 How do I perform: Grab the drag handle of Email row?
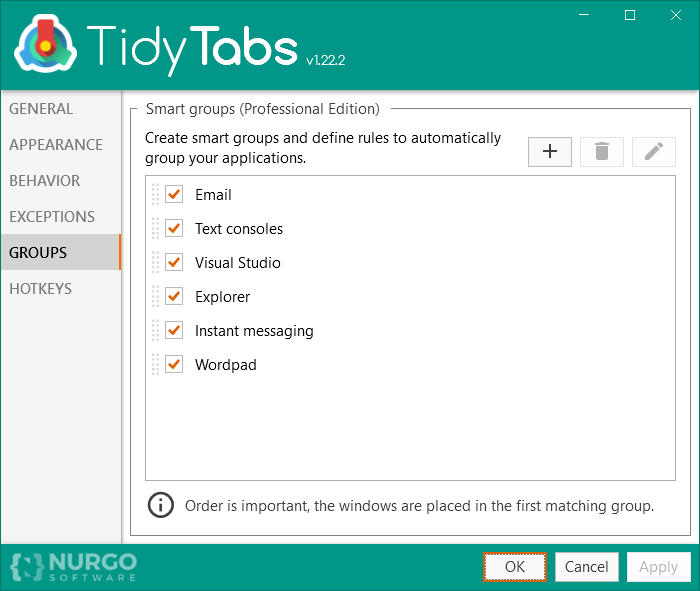click(x=155, y=194)
